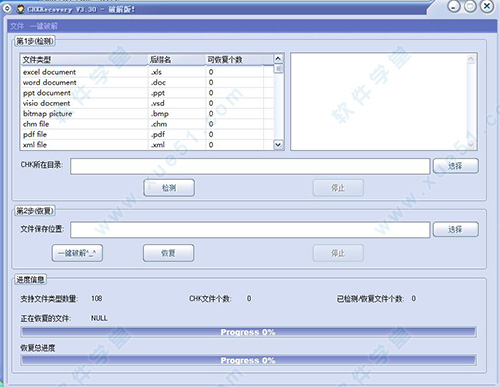Click the 已检测/恢复文件个数 value '0'
This screenshot has height=387, width=500.
pos(413,298)
